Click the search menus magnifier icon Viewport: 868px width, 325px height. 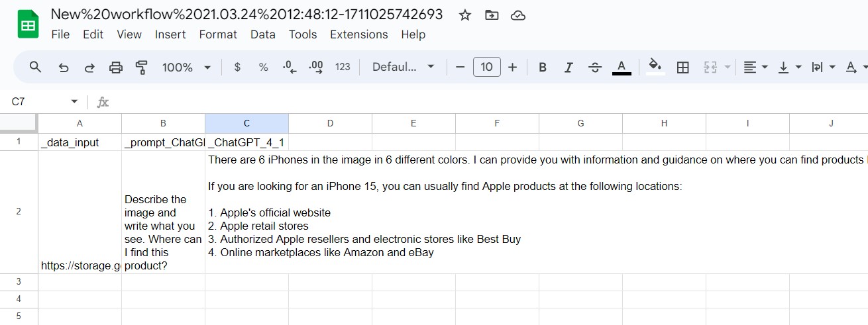pos(36,67)
